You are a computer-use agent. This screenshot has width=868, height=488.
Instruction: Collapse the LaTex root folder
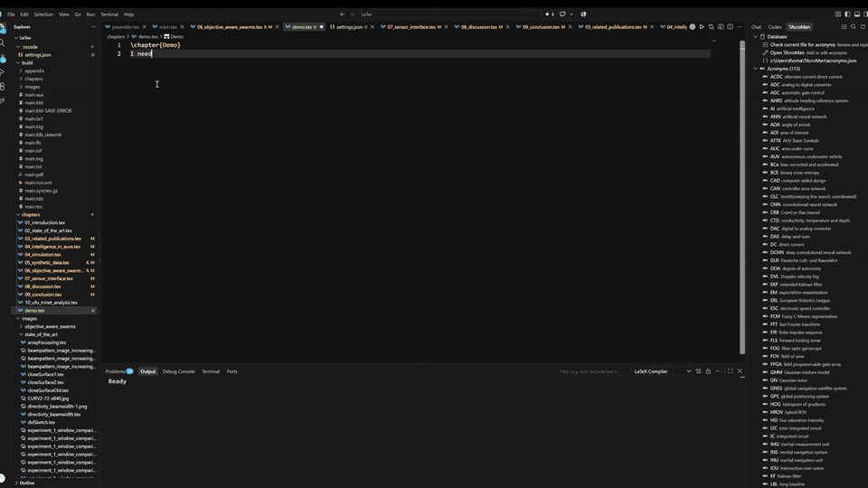(16, 38)
